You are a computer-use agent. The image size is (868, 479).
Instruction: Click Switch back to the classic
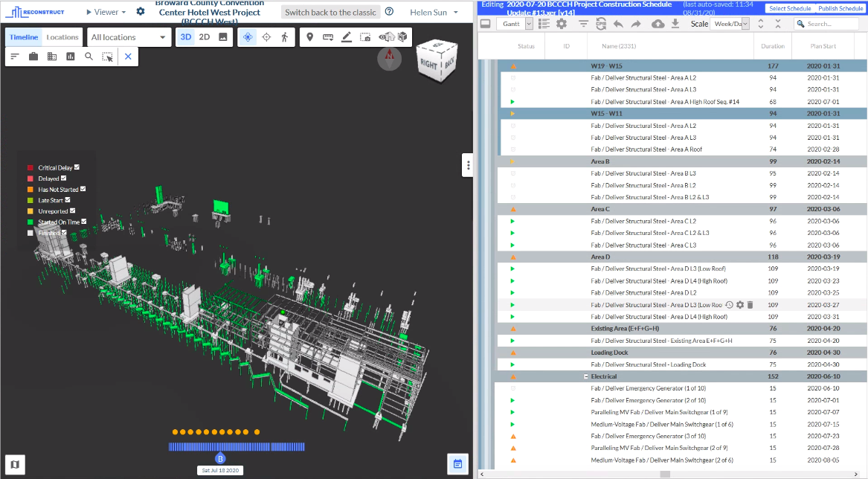point(329,11)
